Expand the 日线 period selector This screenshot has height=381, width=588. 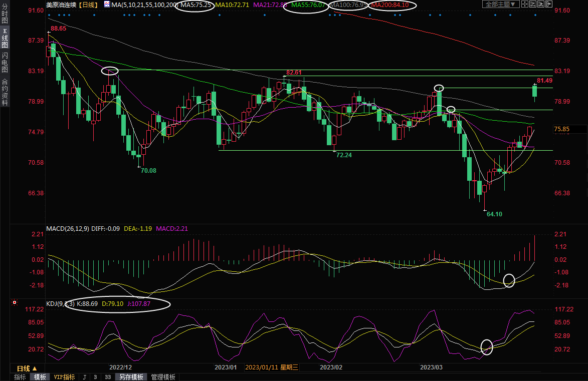click(24, 368)
